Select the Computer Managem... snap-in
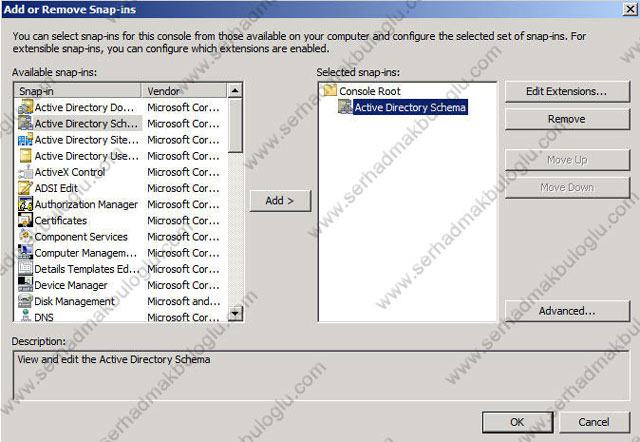The height and width of the screenshot is (442, 640). [121, 253]
